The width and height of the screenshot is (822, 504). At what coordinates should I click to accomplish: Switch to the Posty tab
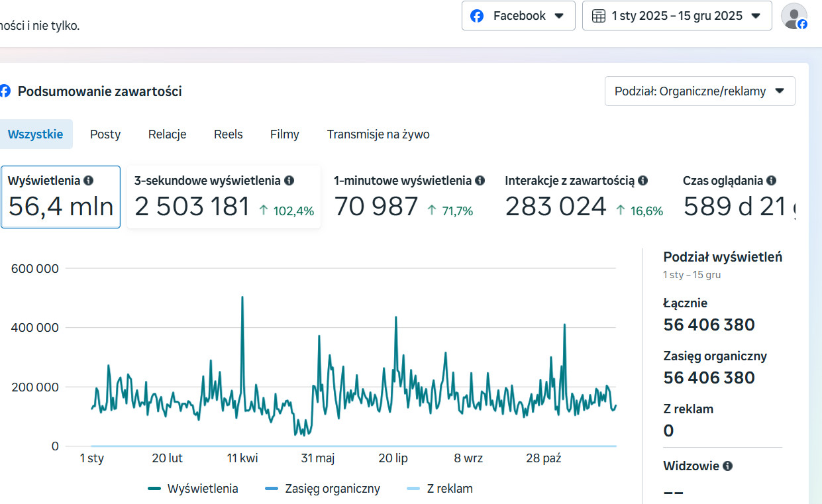105,134
